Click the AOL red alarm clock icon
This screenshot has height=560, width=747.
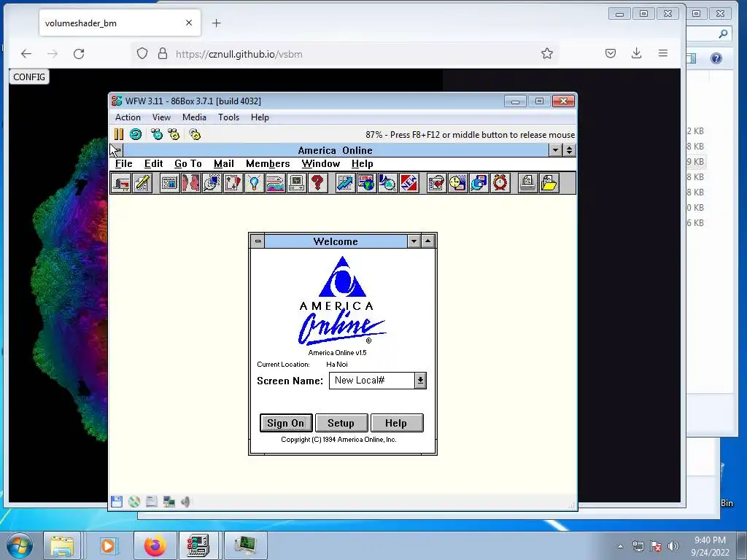(x=500, y=183)
